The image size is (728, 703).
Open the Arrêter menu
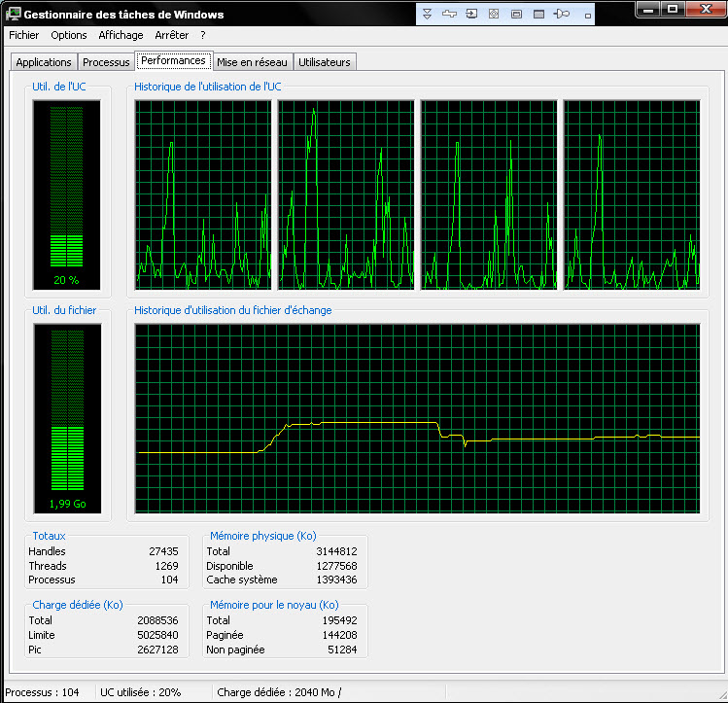click(172, 35)
